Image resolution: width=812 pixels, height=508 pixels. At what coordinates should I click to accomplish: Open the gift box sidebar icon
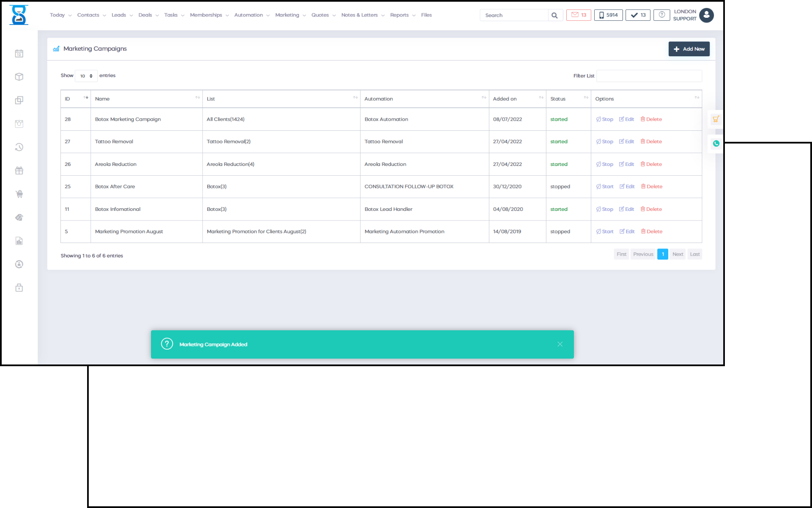tap(19, 171)
